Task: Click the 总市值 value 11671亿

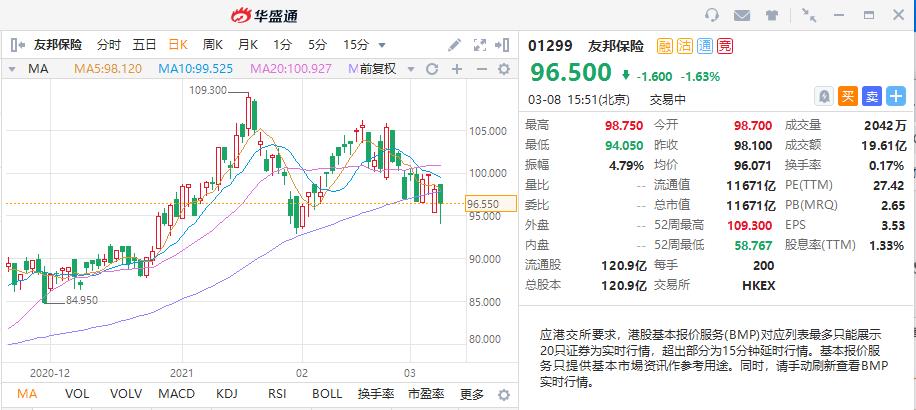Action: [x=751, y=206]
